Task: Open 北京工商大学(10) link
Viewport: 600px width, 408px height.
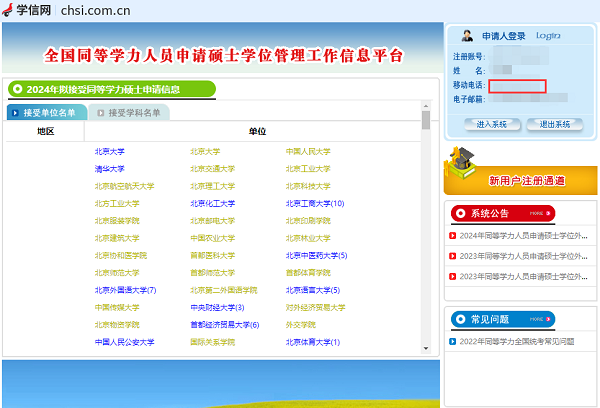Action: [315, 203]
